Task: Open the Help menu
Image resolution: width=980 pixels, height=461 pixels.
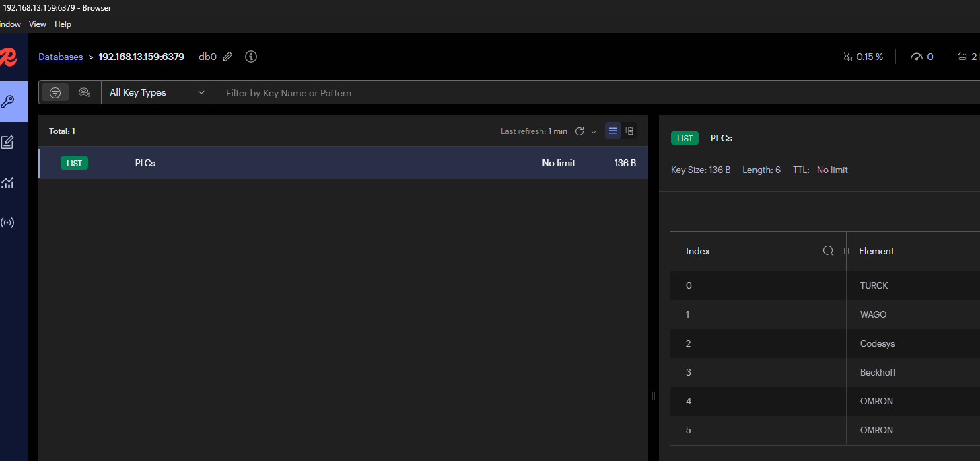Action: point(63,24)
